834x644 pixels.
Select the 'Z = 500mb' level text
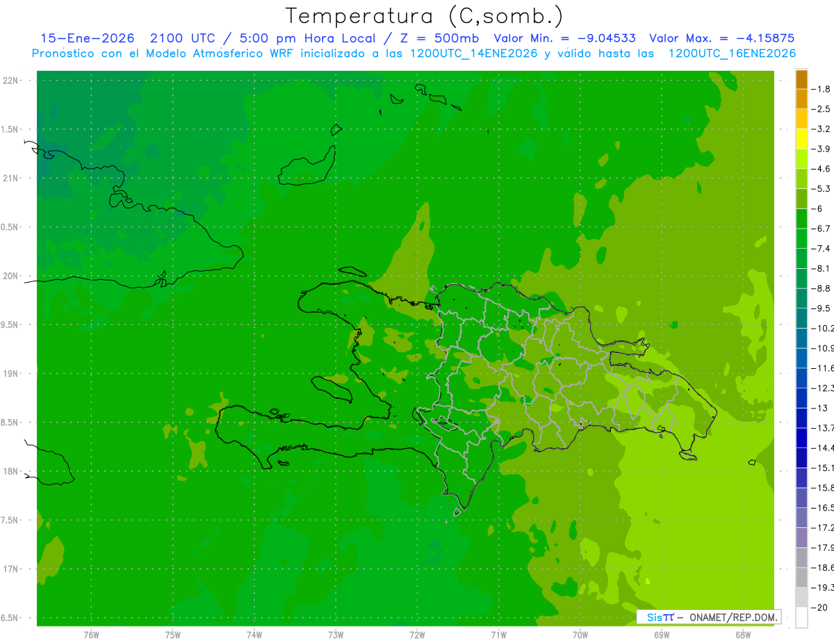(440, 38)
